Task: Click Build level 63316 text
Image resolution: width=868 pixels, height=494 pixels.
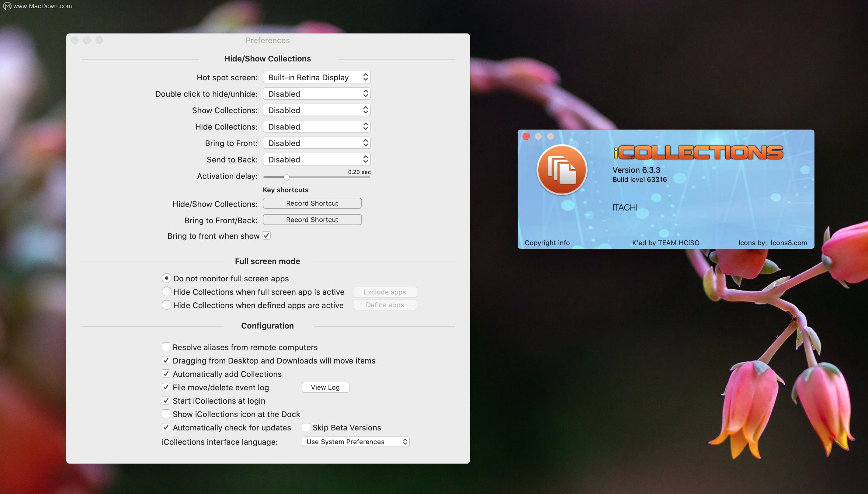Action: 639,179
